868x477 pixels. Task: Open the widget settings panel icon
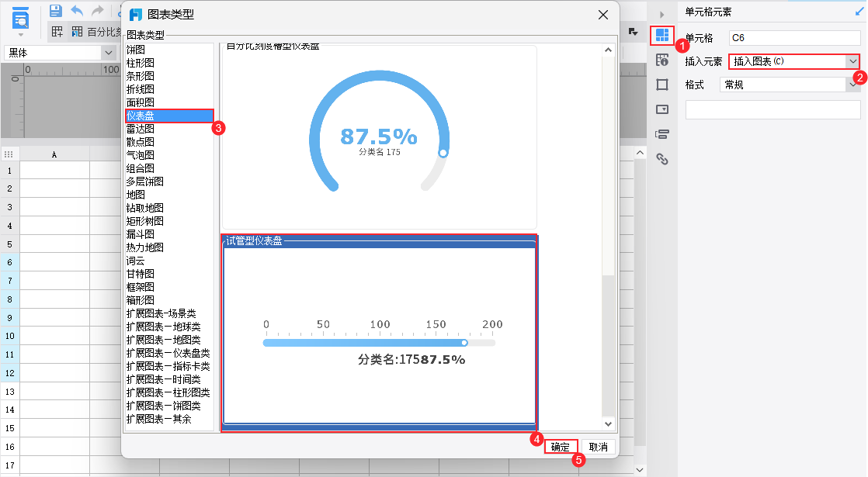(x=662, y=109)
